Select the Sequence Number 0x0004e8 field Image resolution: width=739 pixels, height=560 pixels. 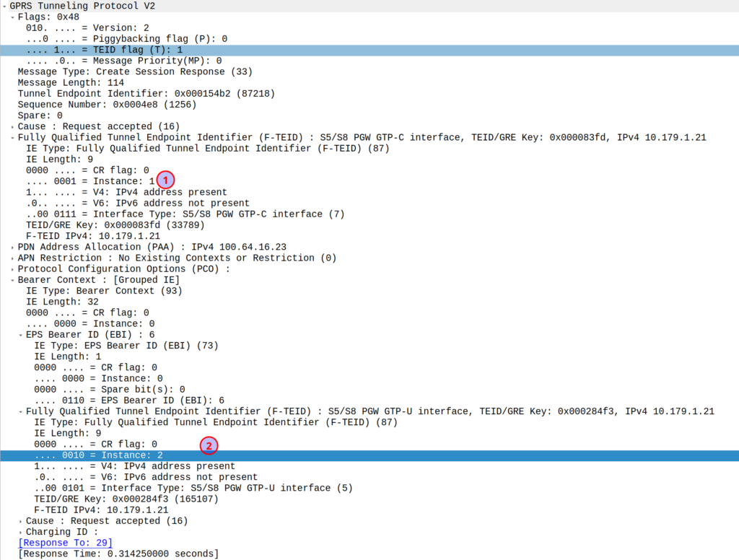pyautogui.click(x=105, y=105)
